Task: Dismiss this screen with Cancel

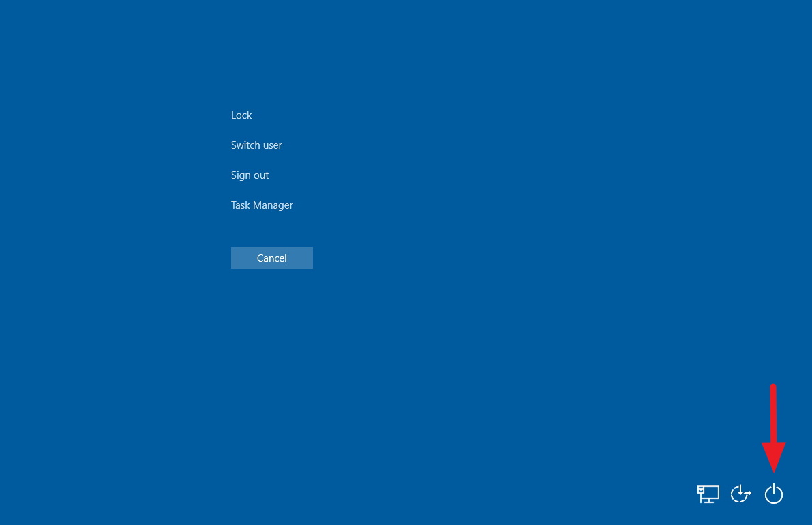Action: tap(271, 258)
